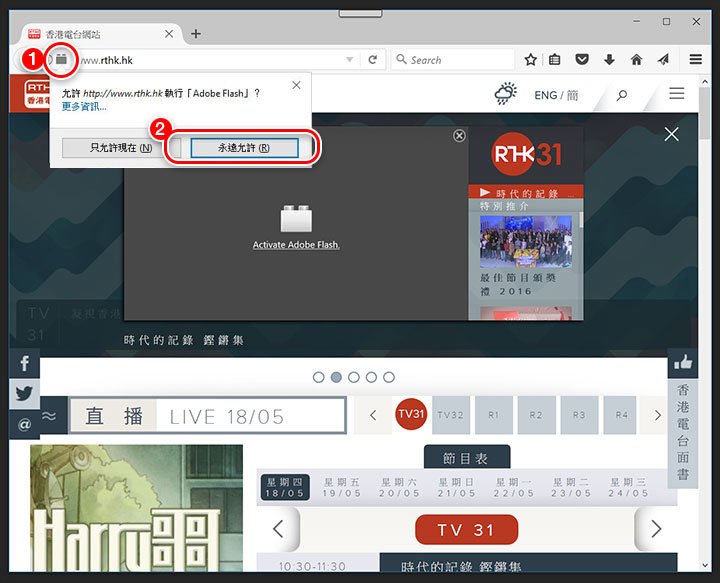Select the 19/05 schedule date tab

pyautogui.click(x=342, y=487)
